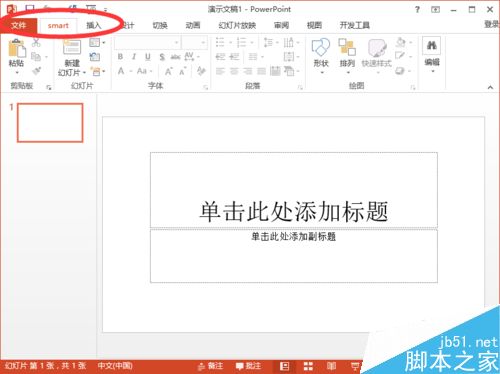500x374 pixels.
Task: Toggle Align Left paragraph alignment
Action: (x=220, y=71)
